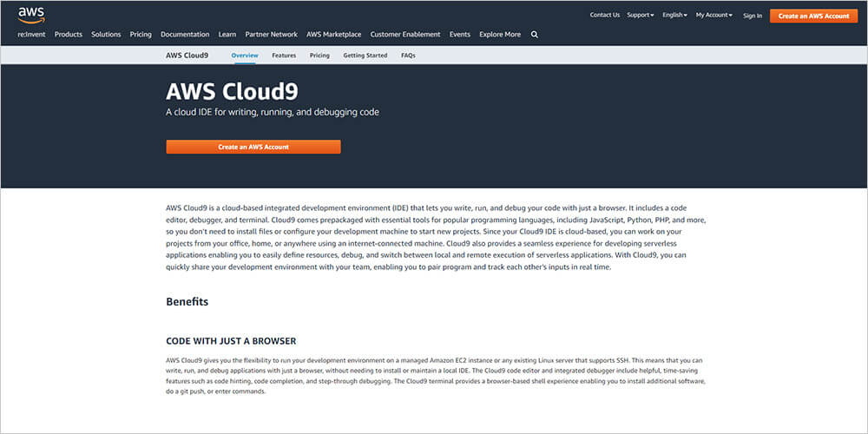Open the Products menu

tap(68, 35)
